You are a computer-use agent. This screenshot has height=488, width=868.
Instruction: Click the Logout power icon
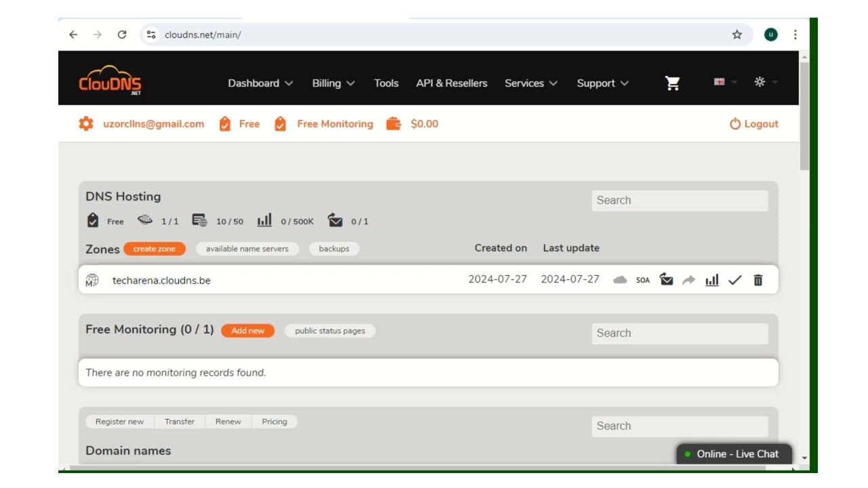pos(735,124)
